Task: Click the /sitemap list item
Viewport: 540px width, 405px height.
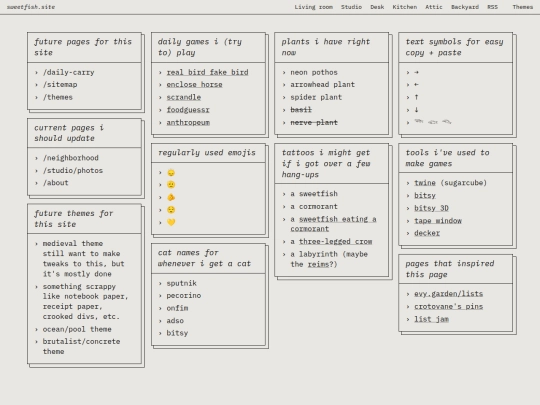Action: pyautogui.click(x=60, y=85)
